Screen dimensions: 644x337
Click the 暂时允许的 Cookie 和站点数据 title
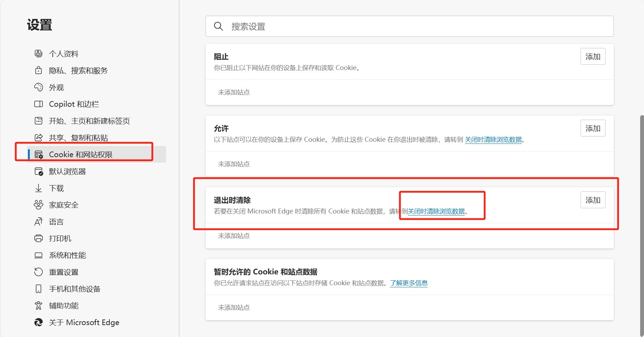(265, 272)
